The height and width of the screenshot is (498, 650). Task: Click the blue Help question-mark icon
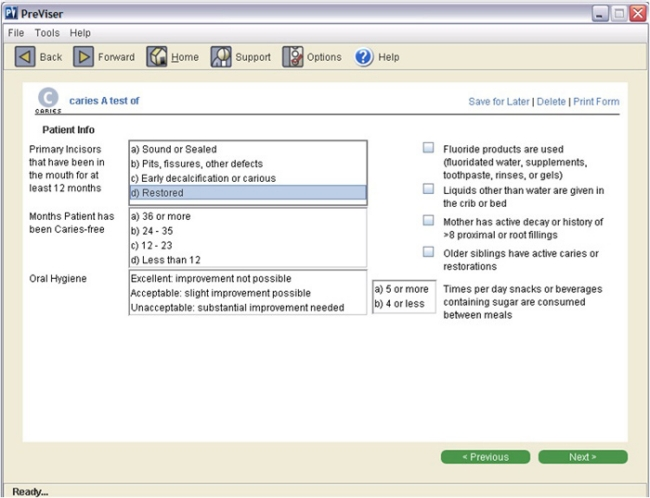(x=364, y=57)
